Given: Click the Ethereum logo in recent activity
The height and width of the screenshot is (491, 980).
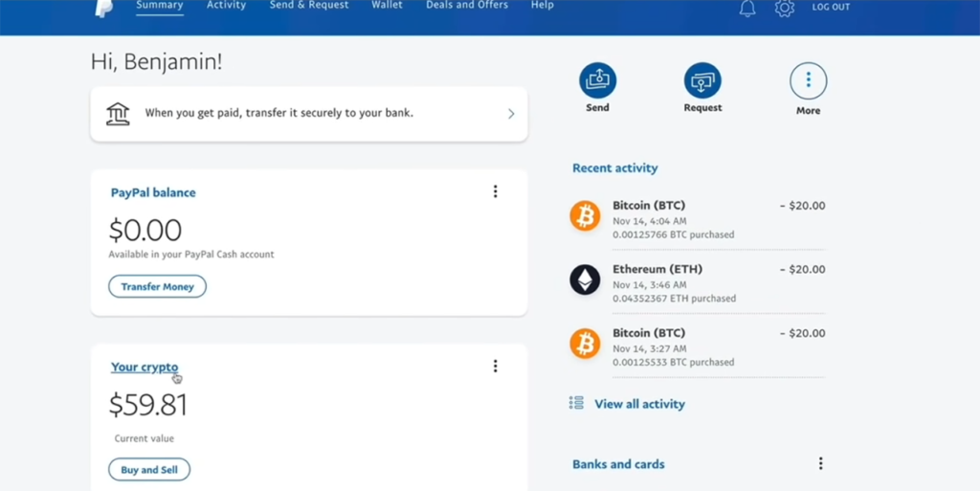Looking at the screenshot, I should 585,279.
